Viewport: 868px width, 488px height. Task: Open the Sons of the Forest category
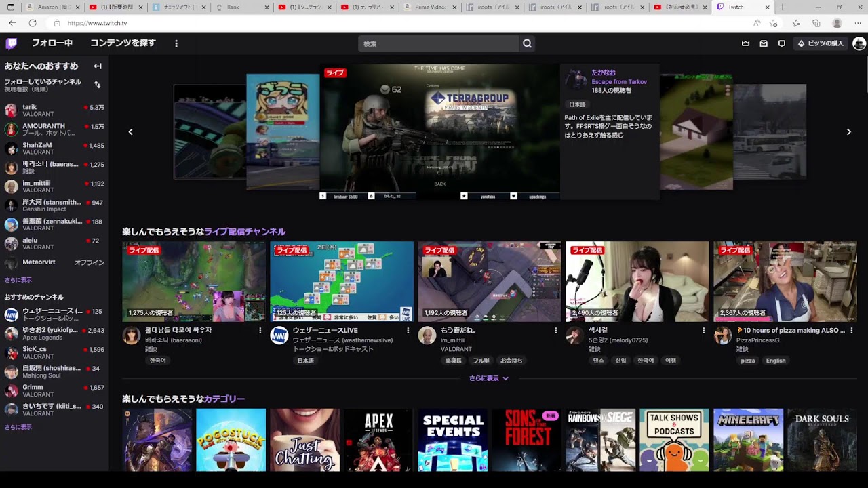click(x=526, y=440)
